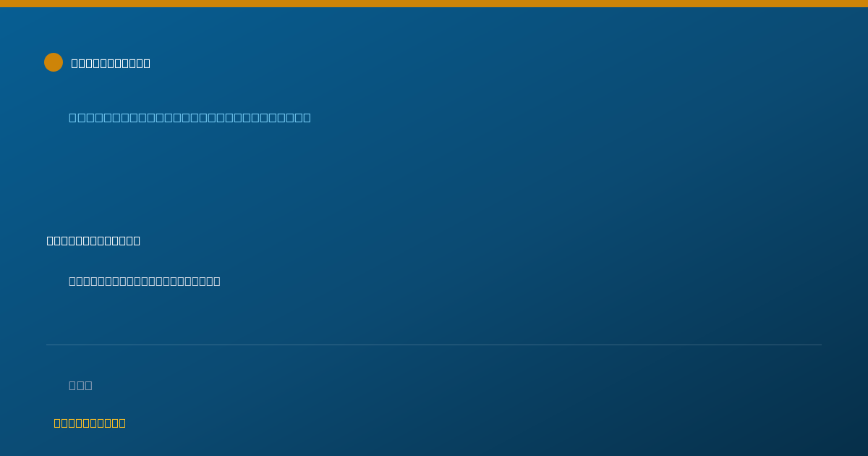Select the white title text beside the orange circle
The height and width of the screenshot is (456, 868).
111,63
